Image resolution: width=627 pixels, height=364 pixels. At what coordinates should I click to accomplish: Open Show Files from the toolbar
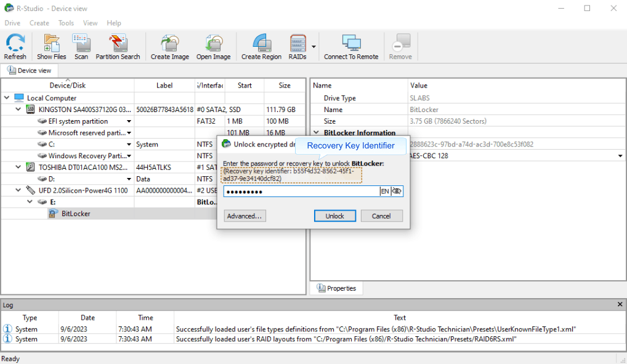click(x=52, y=47)
